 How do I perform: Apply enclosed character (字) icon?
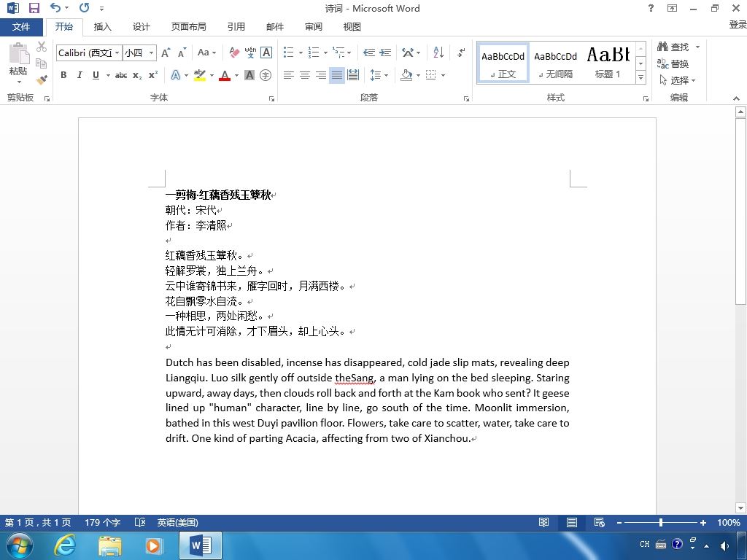pos(266,75)
